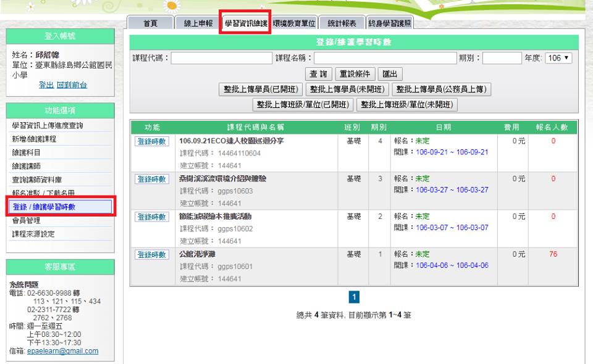Click the 回到前台 link
This screenshot has height=364, width=593.
[72, 85]
